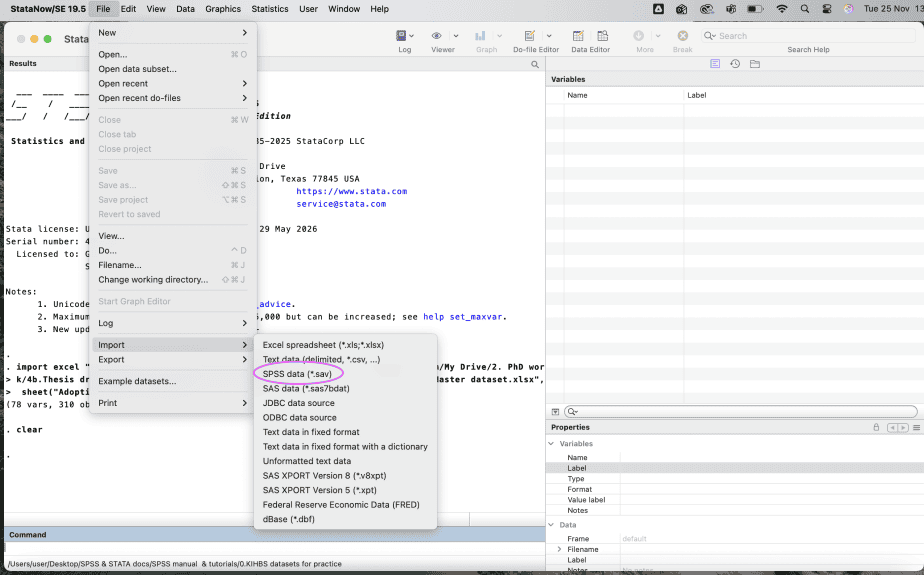Open the service@stata.com link
The width and height of the screenshot is (924, 575).
[x=341, y=204]
